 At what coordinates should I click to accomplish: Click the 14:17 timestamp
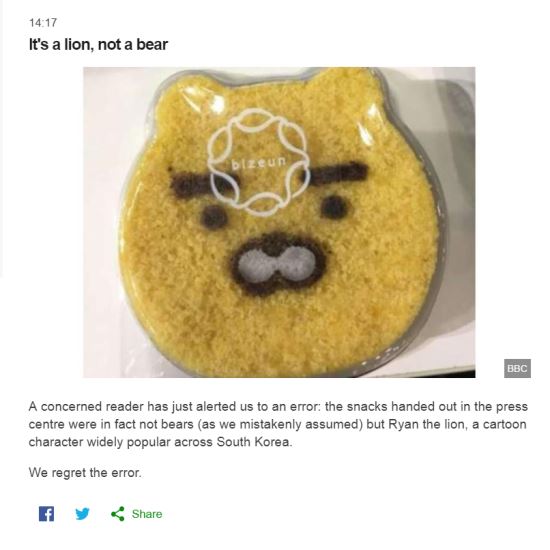pos(43,23)
